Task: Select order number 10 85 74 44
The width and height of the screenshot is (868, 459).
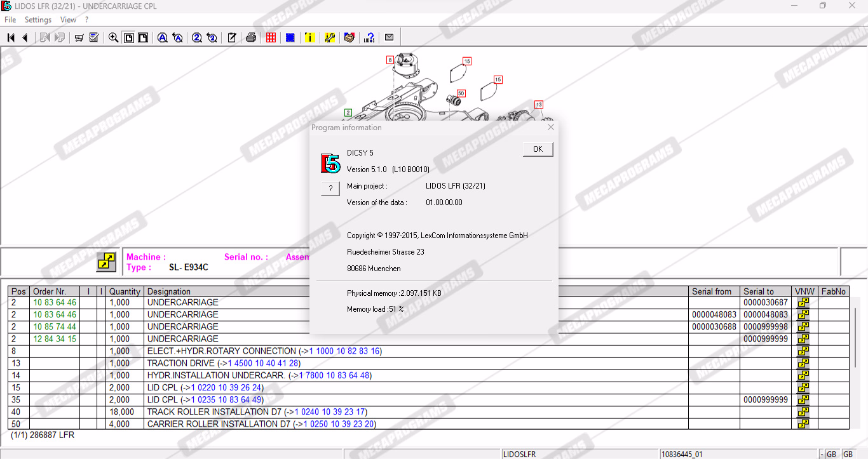Action: [55, 327]
